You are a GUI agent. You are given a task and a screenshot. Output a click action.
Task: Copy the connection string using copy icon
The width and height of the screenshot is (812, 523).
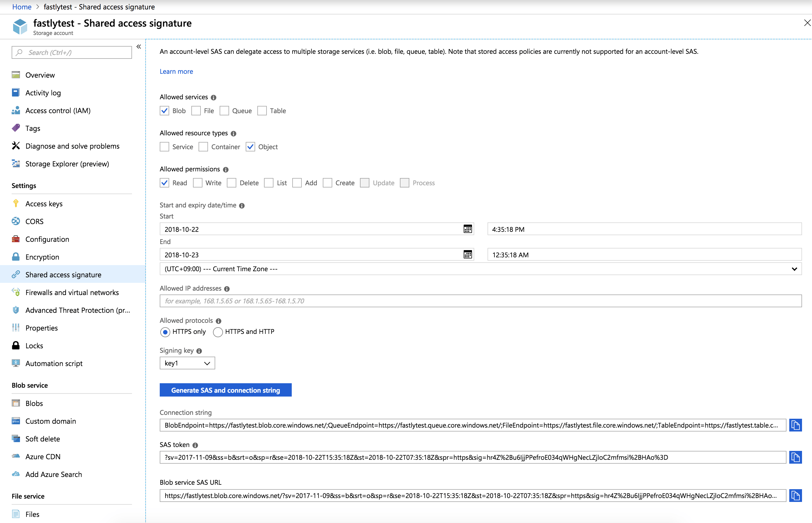[795, 425]
